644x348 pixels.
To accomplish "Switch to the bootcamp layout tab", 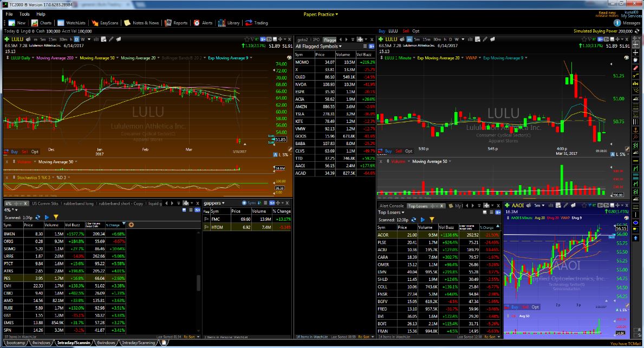I will tap(16, 343).
